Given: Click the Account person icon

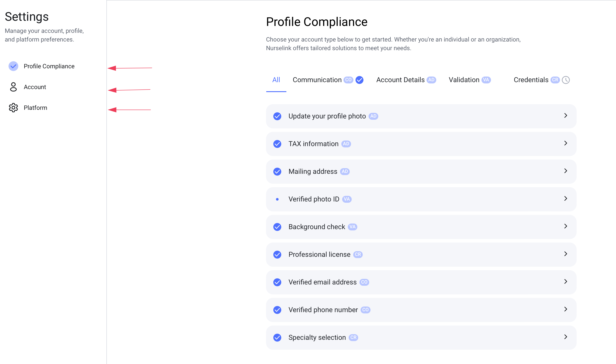Looking at the screenshot, I should [13, 87].
